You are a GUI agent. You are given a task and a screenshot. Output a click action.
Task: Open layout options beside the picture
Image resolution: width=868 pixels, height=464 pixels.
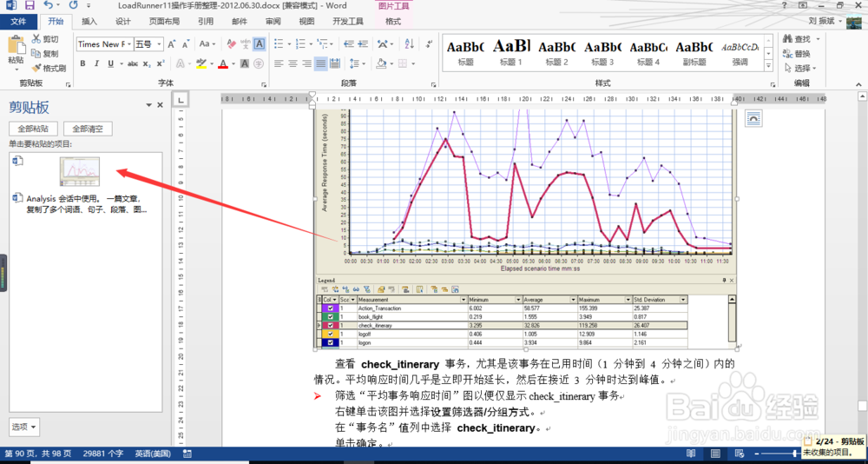(x=753, y=119)
